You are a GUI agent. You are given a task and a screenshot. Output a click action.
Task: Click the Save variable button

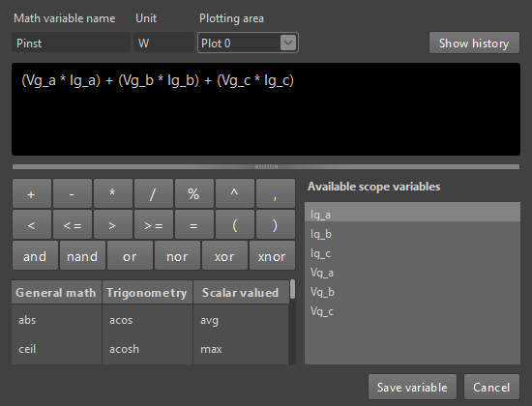point(412,387)
